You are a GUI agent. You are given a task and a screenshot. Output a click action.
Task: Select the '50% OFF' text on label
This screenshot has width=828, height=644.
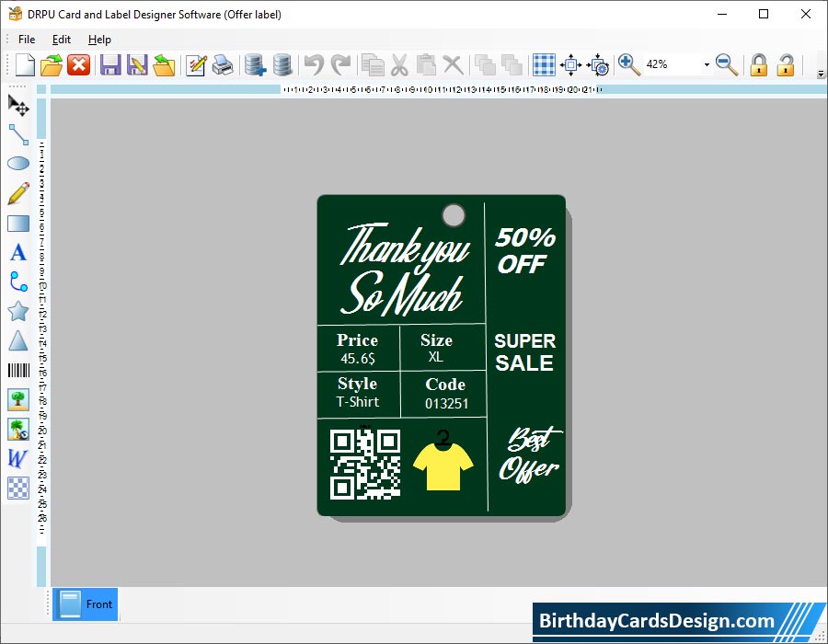525,251
